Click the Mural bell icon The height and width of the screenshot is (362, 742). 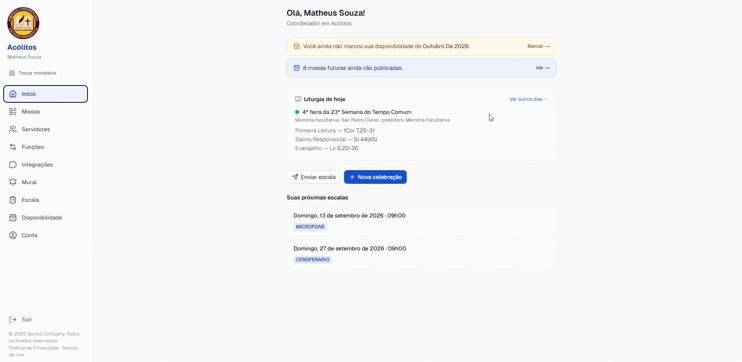click(x=13, y=182)
